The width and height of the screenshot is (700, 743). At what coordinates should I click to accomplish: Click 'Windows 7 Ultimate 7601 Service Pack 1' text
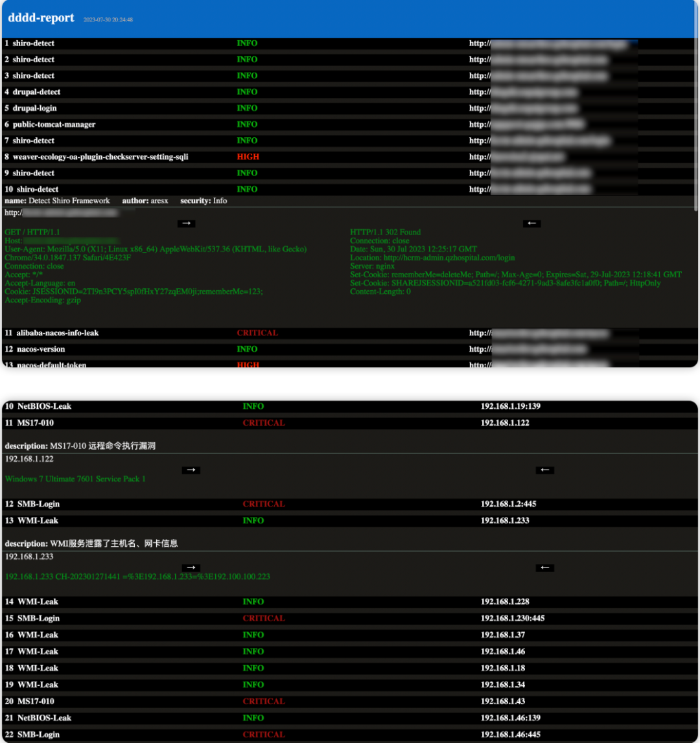tap(75, 479)
